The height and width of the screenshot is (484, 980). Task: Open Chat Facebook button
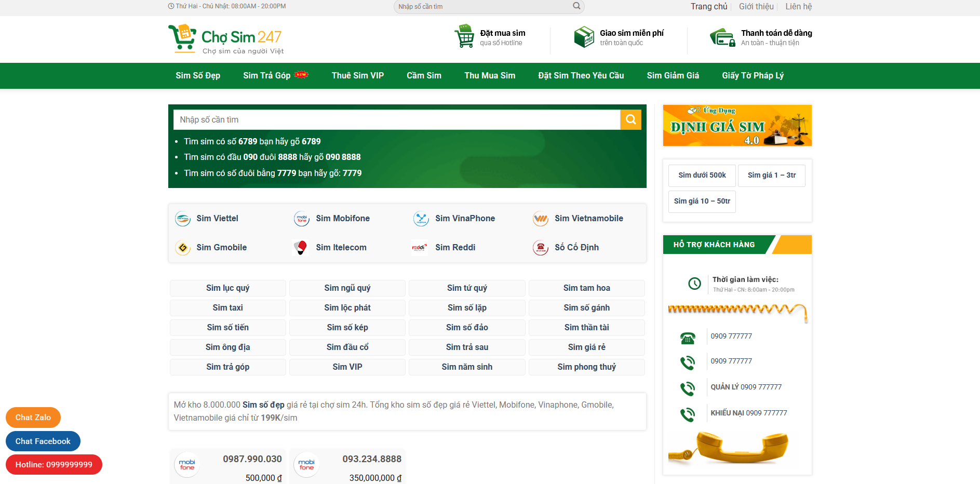click(43, 441)
